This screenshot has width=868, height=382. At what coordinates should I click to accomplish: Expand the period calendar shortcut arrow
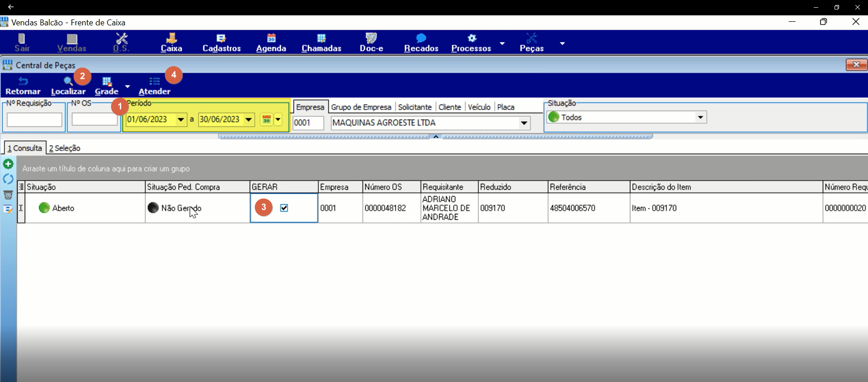click(x=278, y=120)
